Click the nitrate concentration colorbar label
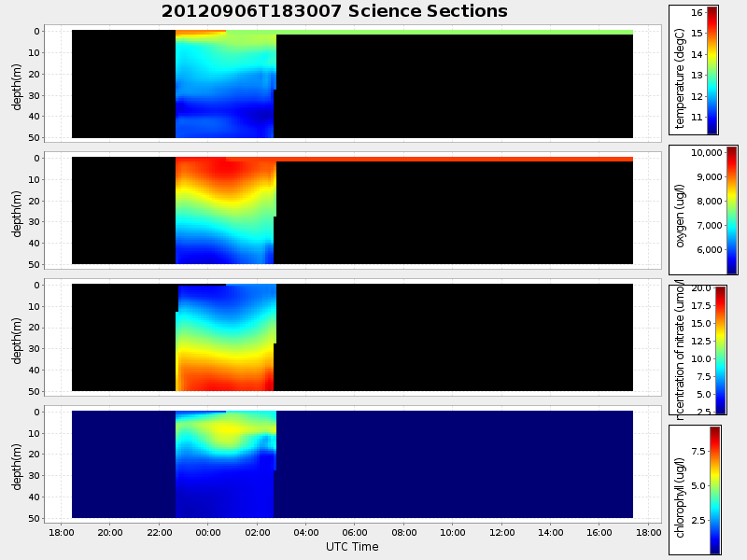Viewport: 747px width, 560px height. coord(680,350)
